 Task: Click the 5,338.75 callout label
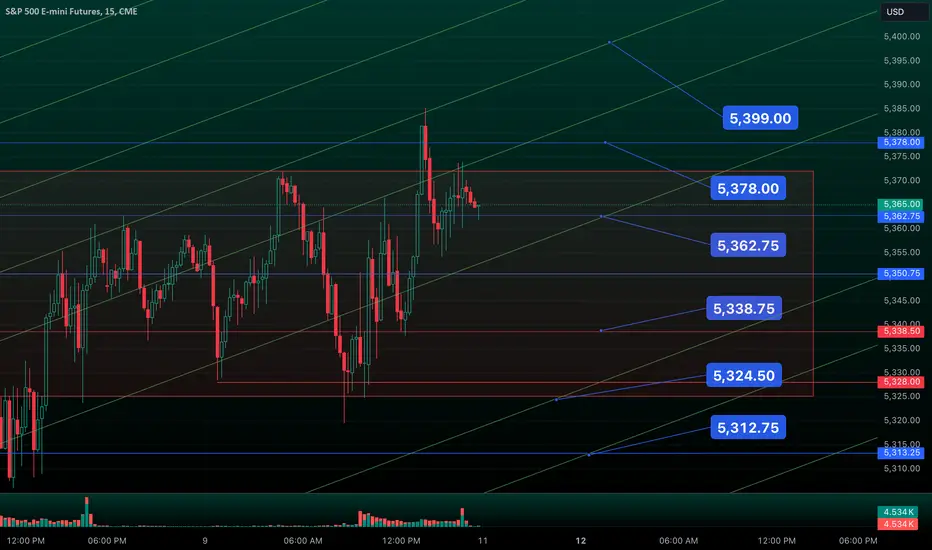[x=744, y=309]
